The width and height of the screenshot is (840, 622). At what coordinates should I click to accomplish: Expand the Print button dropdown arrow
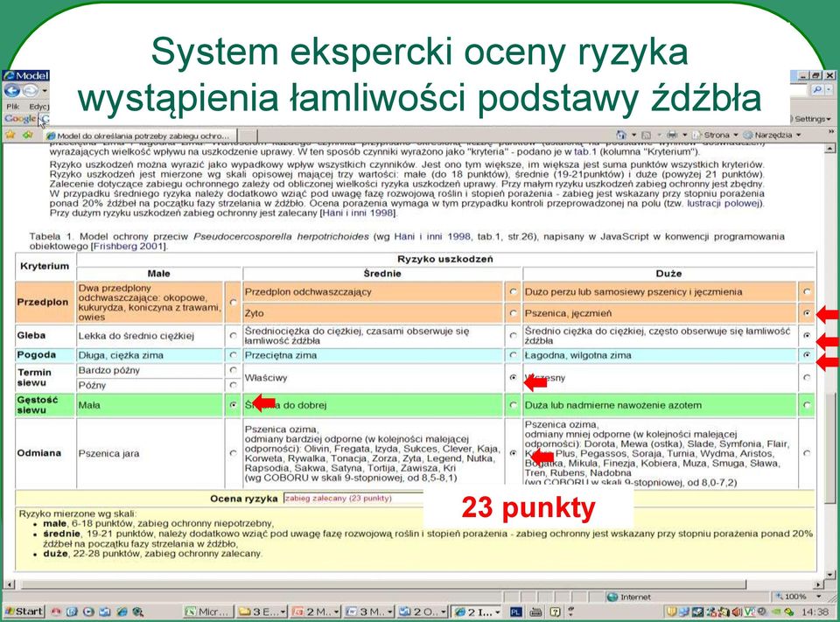684,135
